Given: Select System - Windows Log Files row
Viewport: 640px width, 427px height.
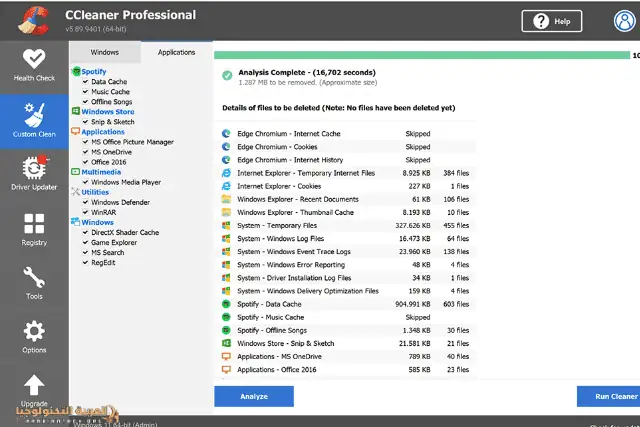Looking at the screenshot, I should coord(345,238).
